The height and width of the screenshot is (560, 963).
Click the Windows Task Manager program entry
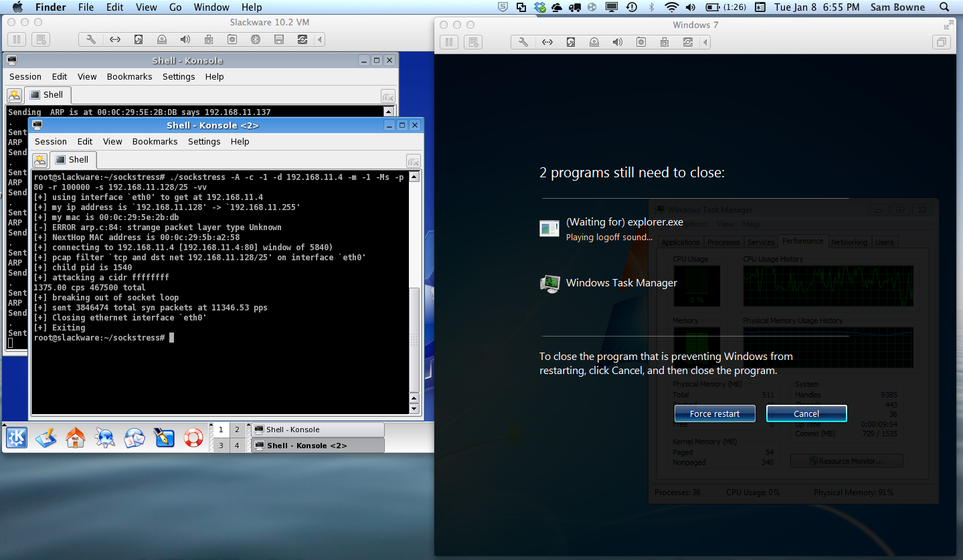(x=608, y=283)
